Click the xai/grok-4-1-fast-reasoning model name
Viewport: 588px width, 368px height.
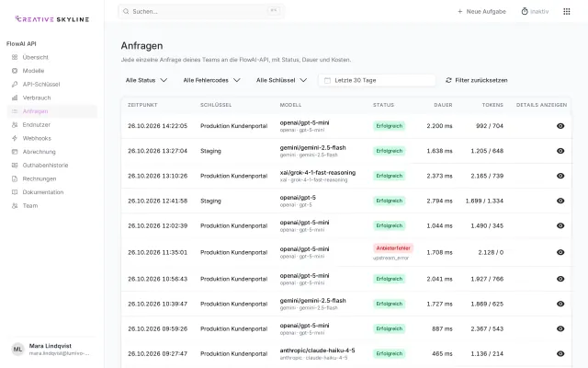coord(318,172)
